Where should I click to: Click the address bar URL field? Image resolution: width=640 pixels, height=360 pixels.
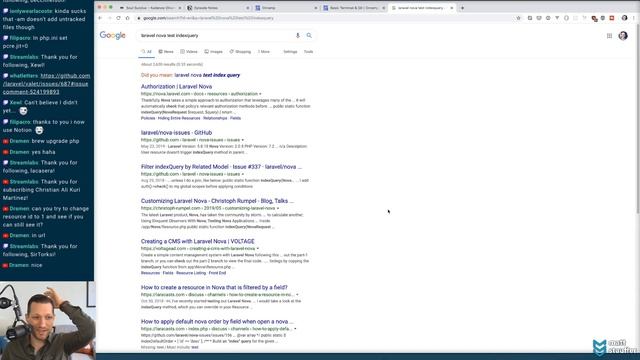(324, 18)
